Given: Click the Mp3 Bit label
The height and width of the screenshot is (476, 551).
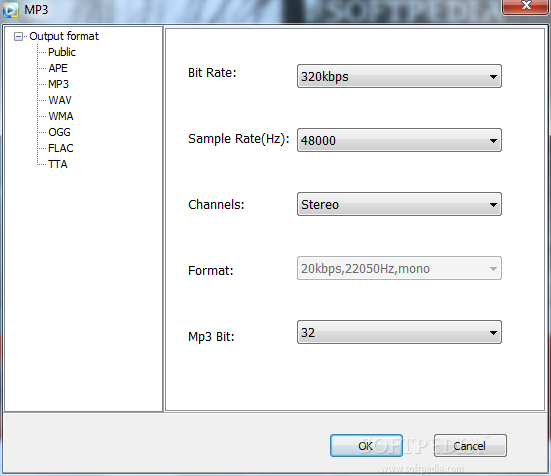Looking at the screenshot, I should [x=211, y=337].
